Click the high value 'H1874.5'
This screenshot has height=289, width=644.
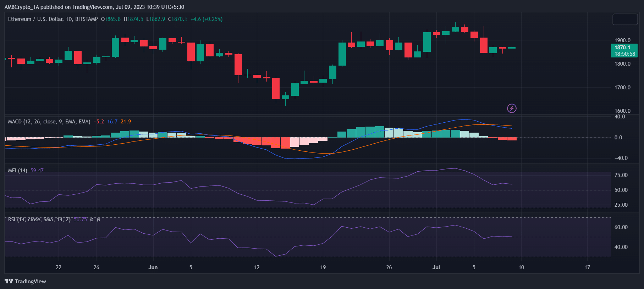[x=133, y=19]
